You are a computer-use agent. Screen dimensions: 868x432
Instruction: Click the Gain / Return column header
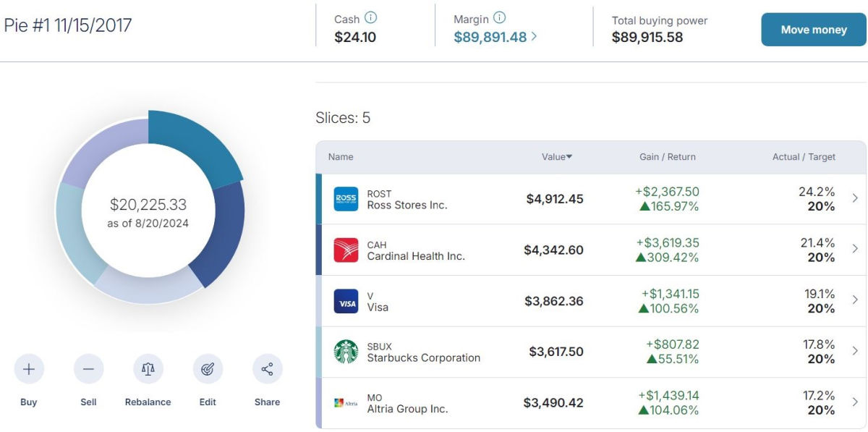point(668,156)
